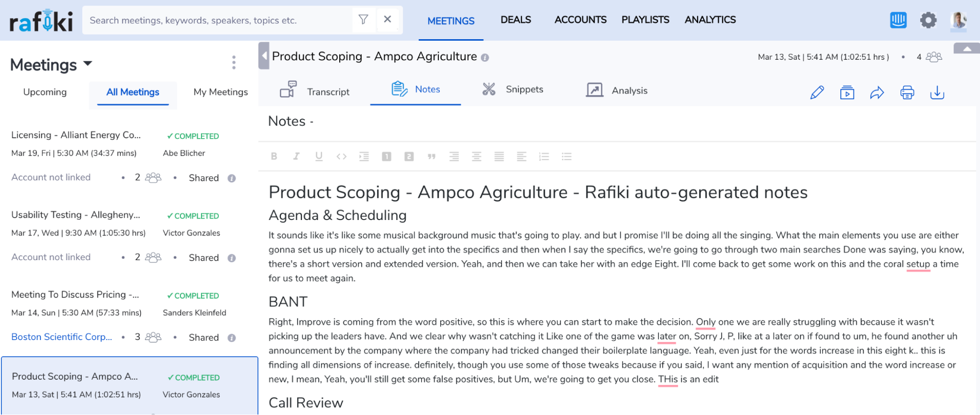Go to DEALS in top navigation
This screenshot has width=980, height=415.
pos(516,20)
